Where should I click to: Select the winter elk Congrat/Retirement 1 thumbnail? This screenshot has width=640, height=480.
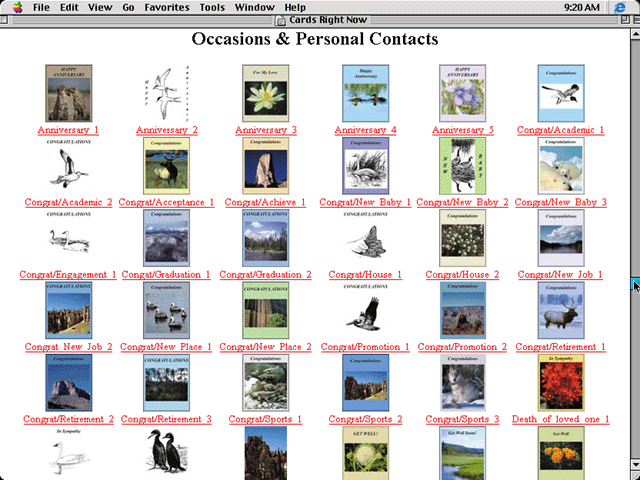pos(561,310)
